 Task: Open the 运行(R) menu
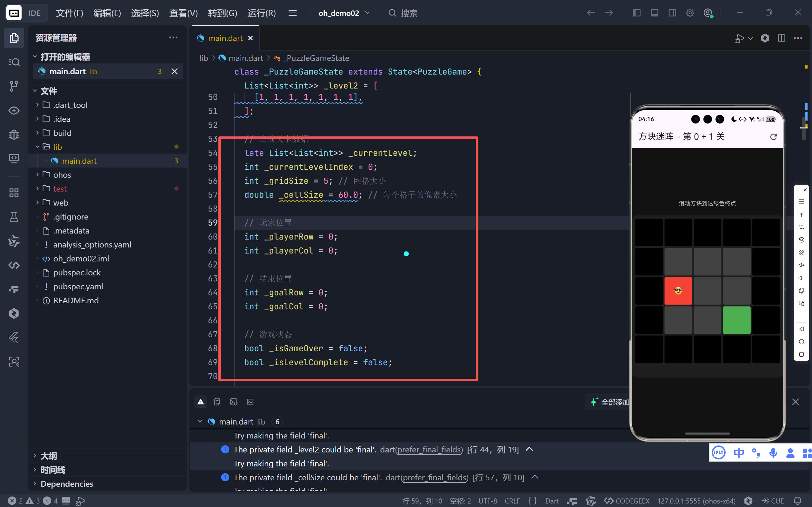pyautogui.click(x=261, y=13)
